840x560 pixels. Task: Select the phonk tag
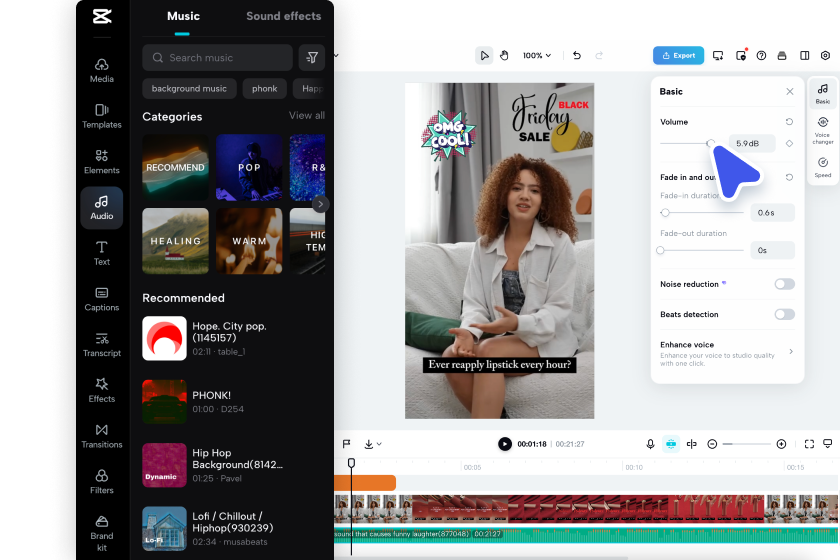(x=265, y=88)
